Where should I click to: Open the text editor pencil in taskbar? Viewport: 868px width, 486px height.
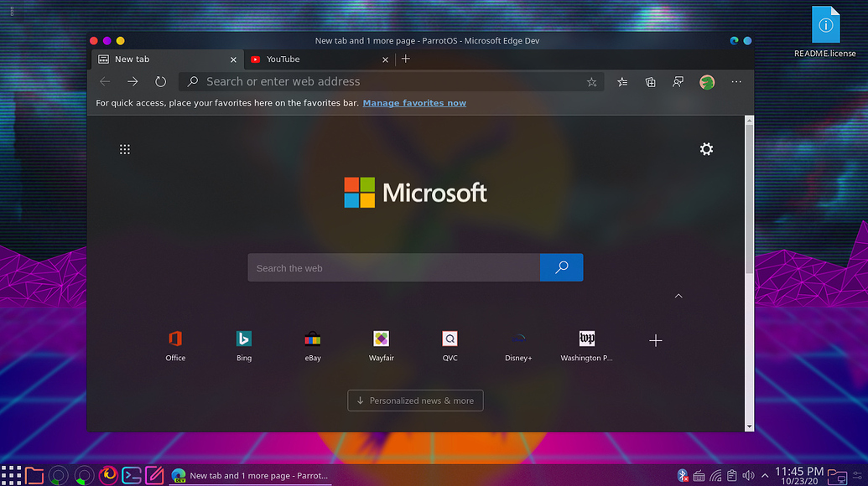pos(154,475)
